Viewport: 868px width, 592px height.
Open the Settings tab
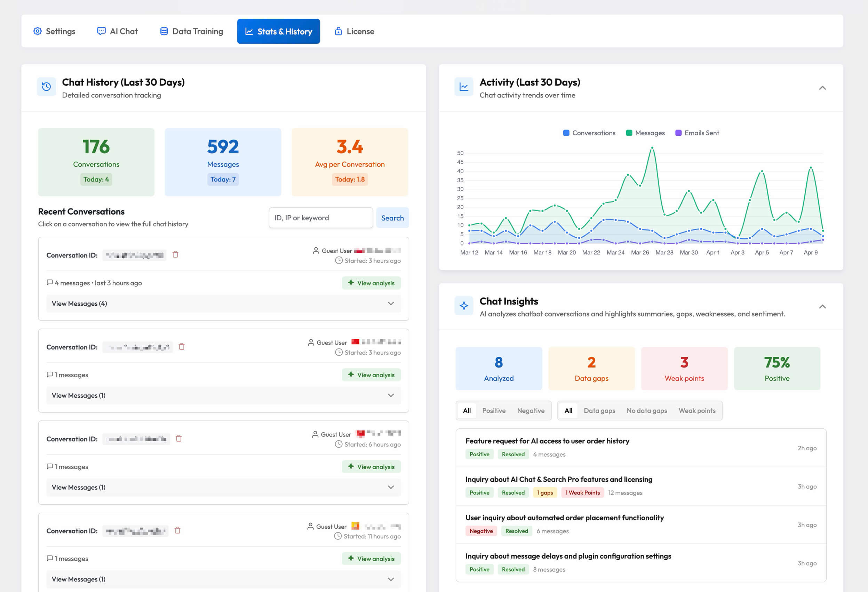coord(55,31)
